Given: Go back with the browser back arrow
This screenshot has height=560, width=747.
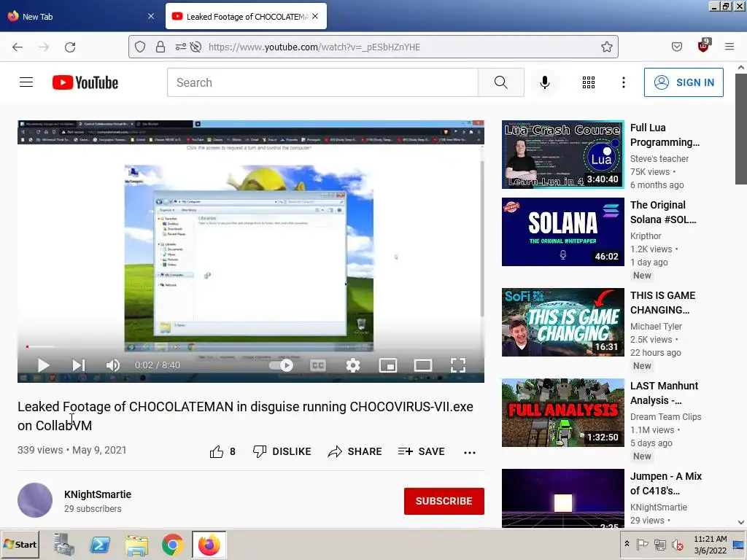Looking at the screenshot, I should [x=18, y=47].
